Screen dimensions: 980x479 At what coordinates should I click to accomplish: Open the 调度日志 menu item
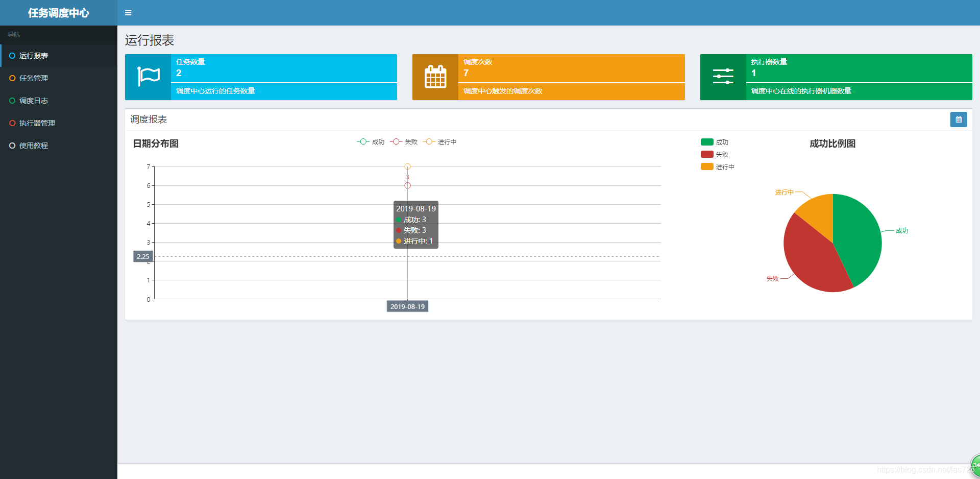(59, 101)
